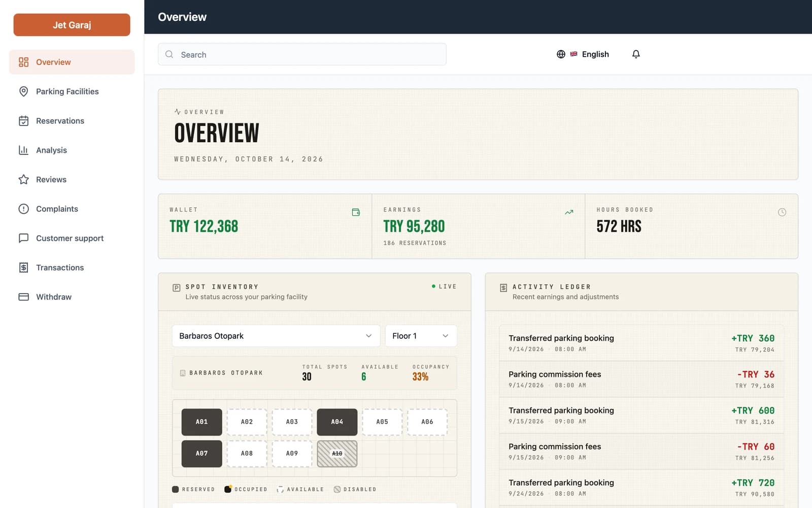Image resolution: width=812 pixels, height=508 pixels.
Task: Click the Spot Inventory parking icon
Action: coord(177,288)
